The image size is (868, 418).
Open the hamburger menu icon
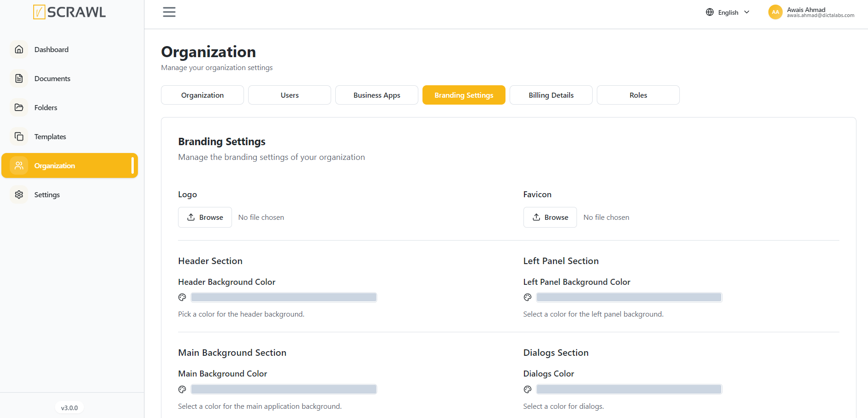click(169, 12)
